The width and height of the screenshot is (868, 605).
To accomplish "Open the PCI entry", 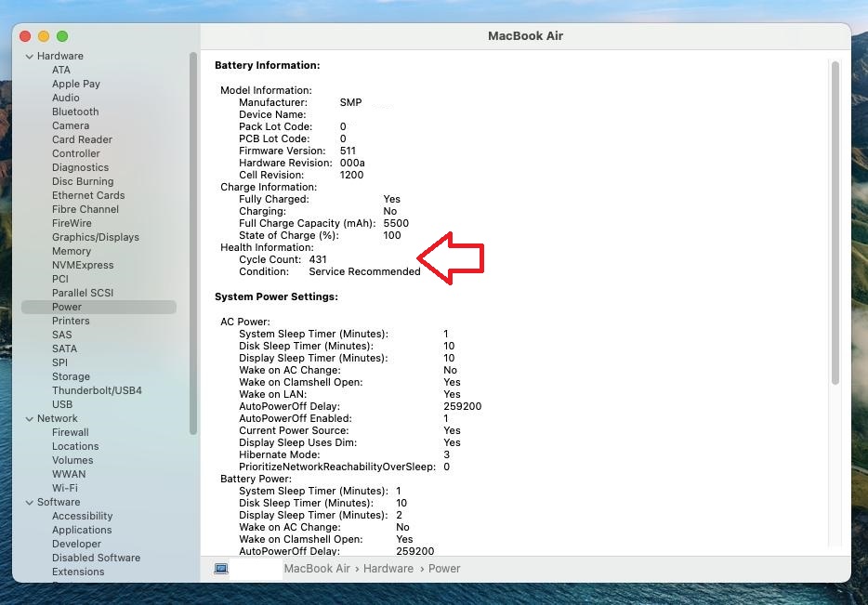I will (59, 279).
